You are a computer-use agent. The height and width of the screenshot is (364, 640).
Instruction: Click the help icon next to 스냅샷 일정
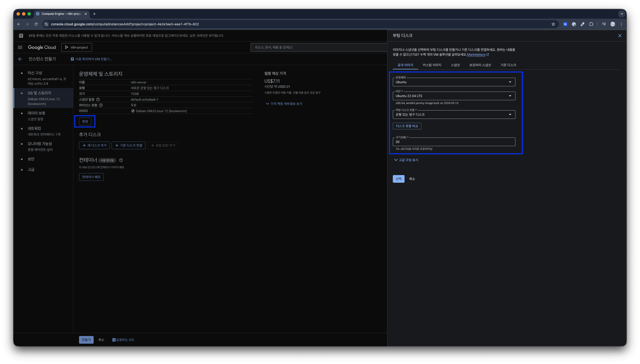98,99
